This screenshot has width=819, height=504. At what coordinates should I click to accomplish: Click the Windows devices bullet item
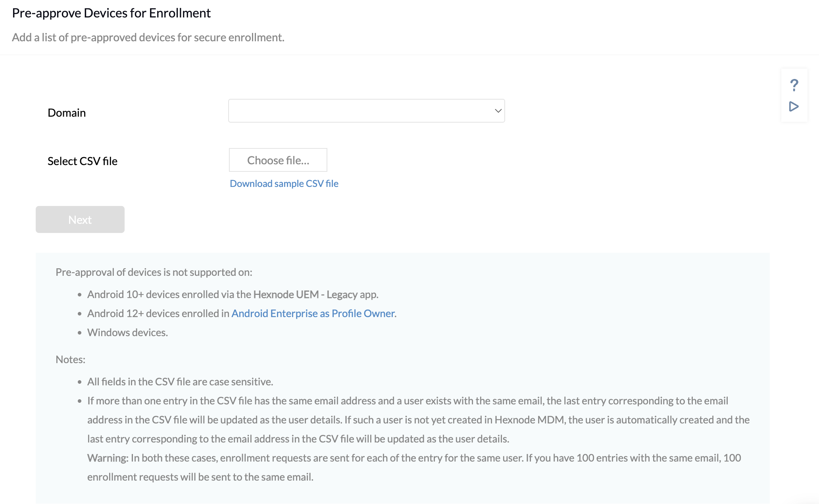pos(127,333)
